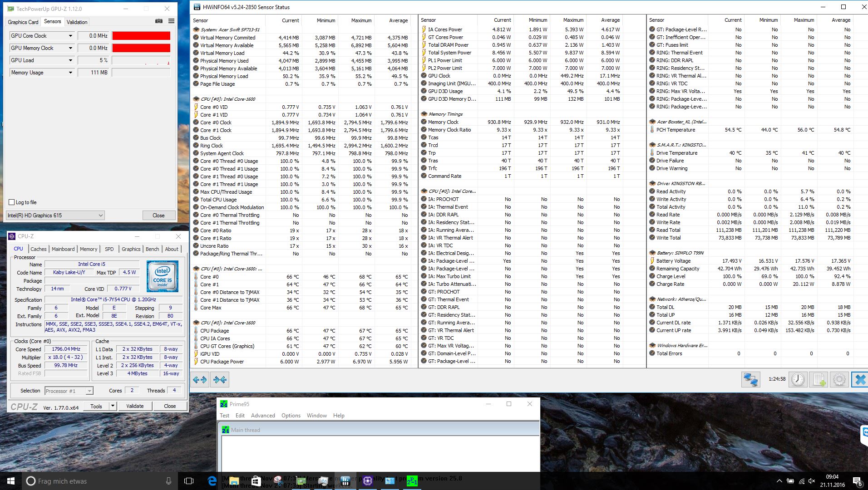Screen dimensions: 868x490
Task: Open HWiNFO sensor settings gear icon
Action: tap(839, 379)
